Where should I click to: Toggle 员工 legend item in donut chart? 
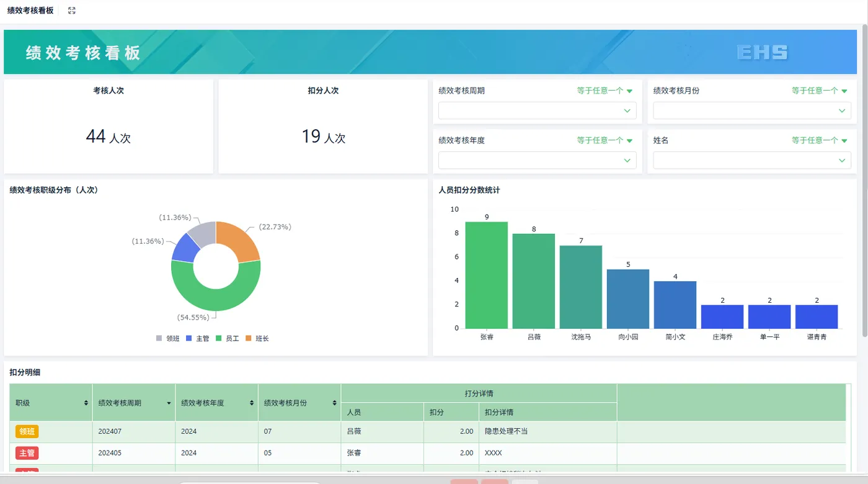(x=227, y=338)
